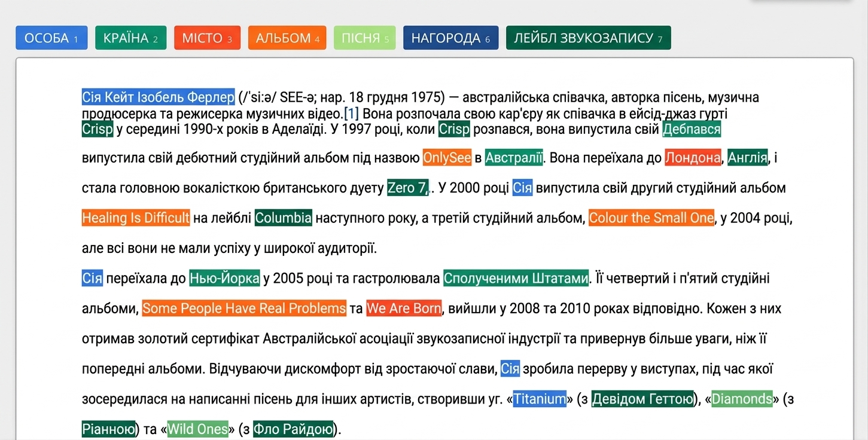Screen dimensions: 868x440
Task: Open the [1] reference link
Action: pyautogui.click(x=351, y=114)
